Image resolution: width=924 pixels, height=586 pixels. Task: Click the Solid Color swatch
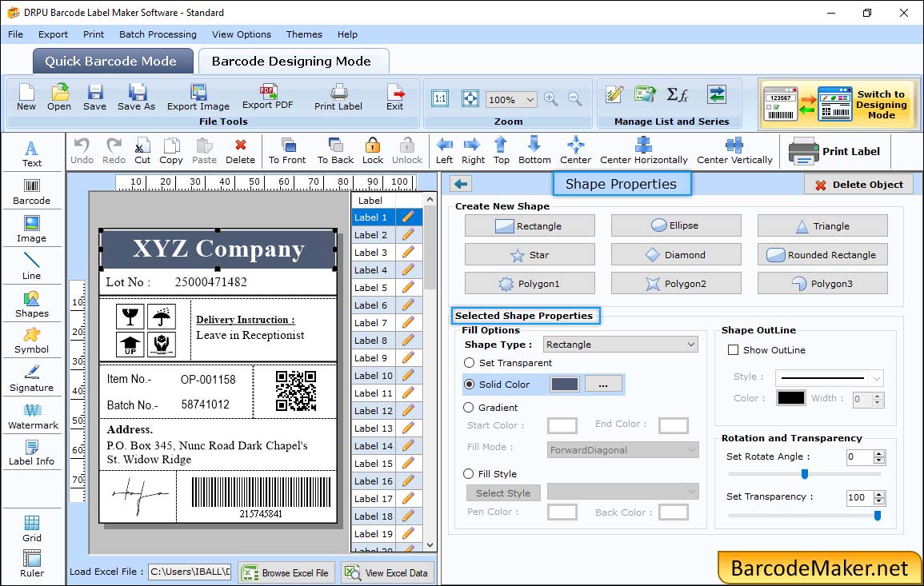click(x=564, y=384)
